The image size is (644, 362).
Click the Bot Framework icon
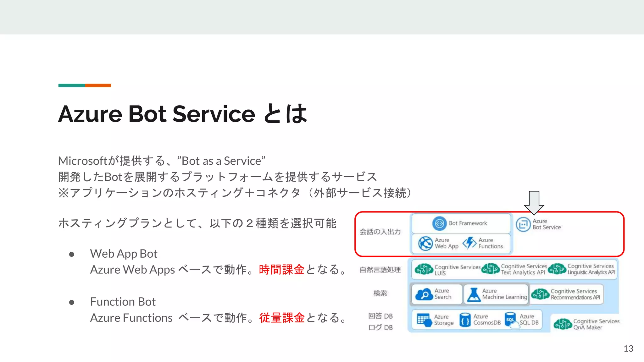[439, 223]
